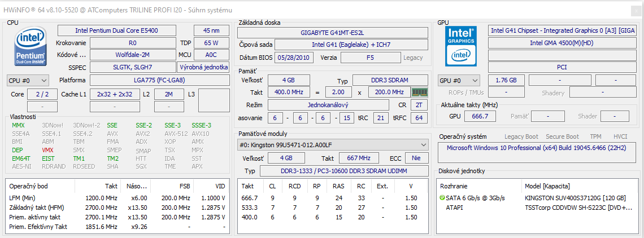Screen dimensions: 644x238
Task: Select the Operačný bod column header
Action: 40,186
